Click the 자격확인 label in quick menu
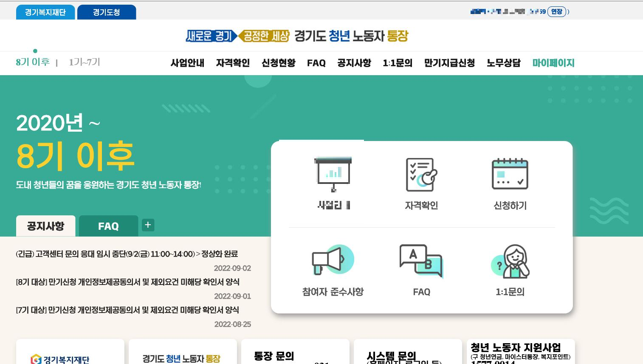The width and height of the screenshot is (643, 364). click(421, 206)
